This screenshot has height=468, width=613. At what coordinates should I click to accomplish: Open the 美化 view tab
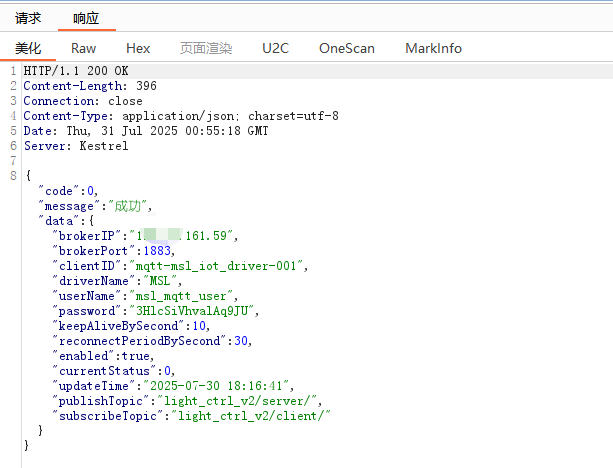tap(28, 48)
